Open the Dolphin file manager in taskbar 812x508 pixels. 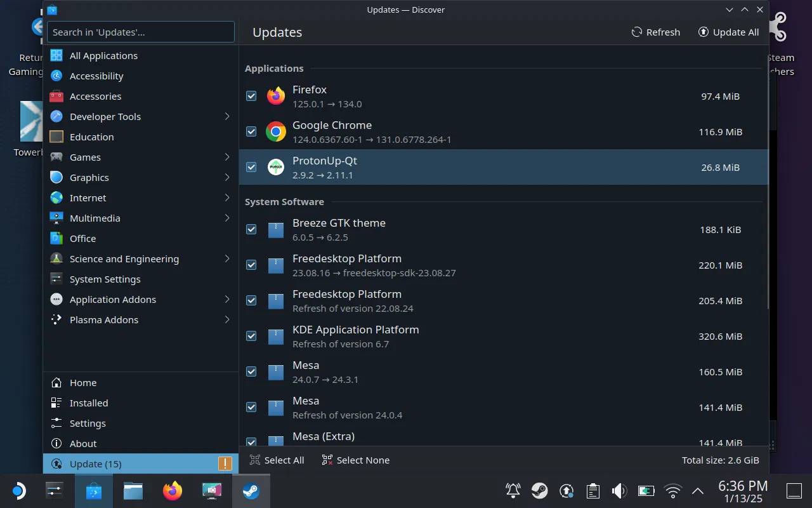(133, 491)
